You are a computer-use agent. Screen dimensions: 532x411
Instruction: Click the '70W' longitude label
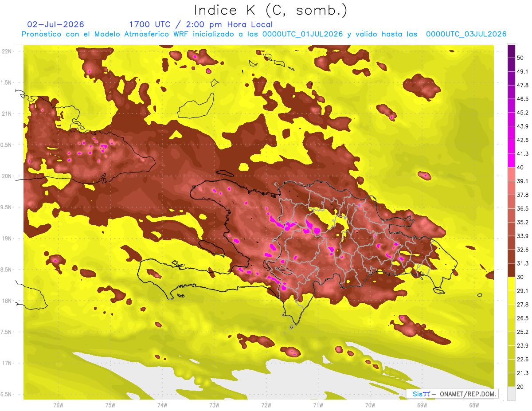pyautogui.click(x=370, y=405)
